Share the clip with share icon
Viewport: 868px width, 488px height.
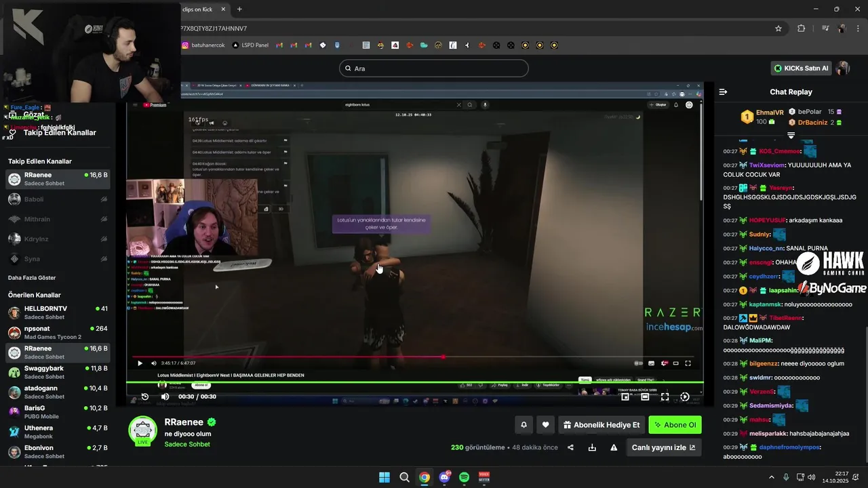pyautogui.click(x=570, y=447)
